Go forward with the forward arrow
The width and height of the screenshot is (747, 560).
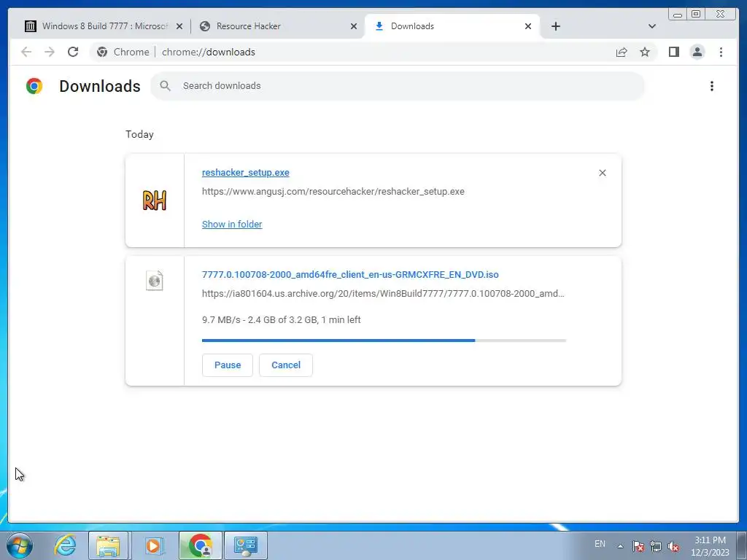[x=50, y=52]
